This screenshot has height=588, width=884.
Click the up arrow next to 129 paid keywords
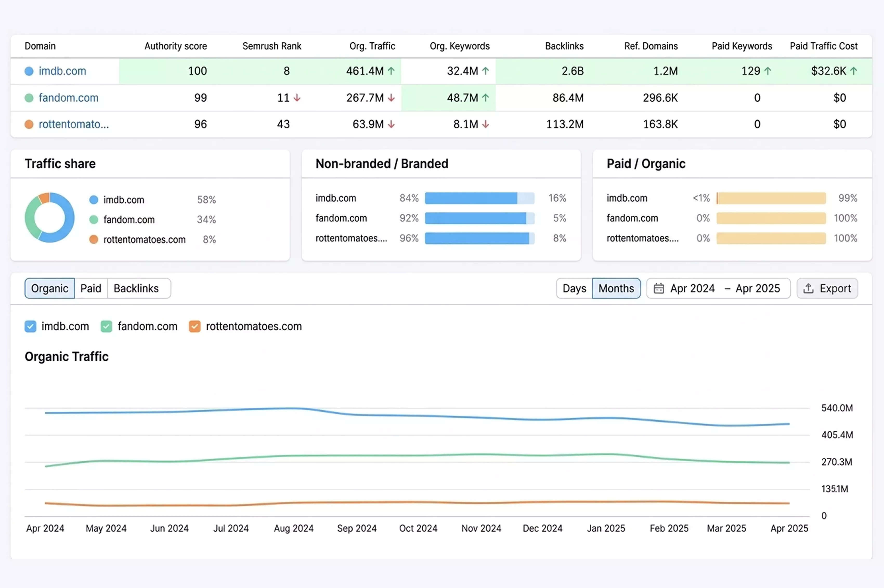pos(768,71)
